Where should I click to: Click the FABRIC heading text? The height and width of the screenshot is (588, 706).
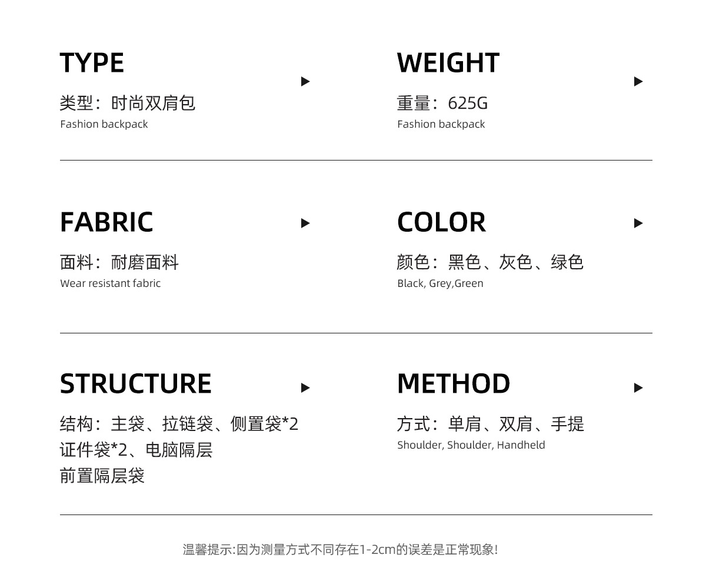coord(106,222)
